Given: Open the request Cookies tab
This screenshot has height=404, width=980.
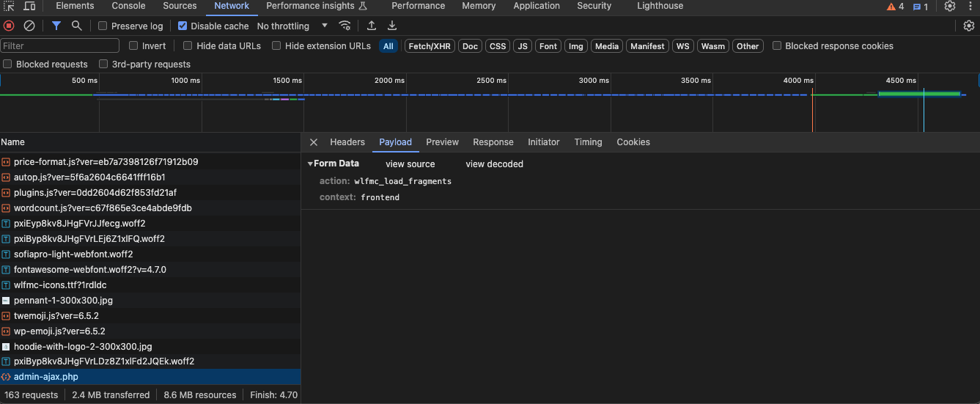Looking at the screenshot, I should point(633,142).
